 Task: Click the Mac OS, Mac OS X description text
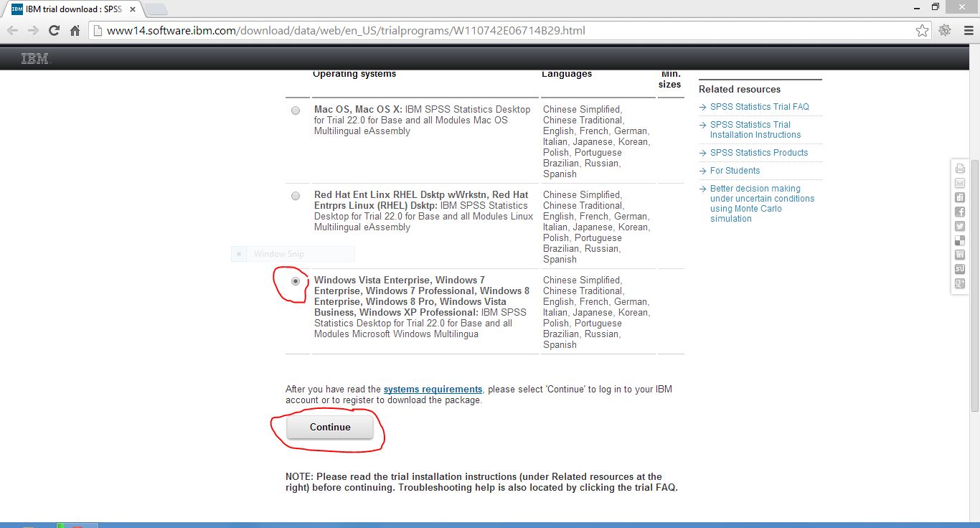pyautogui.click(x=423, y=121)
